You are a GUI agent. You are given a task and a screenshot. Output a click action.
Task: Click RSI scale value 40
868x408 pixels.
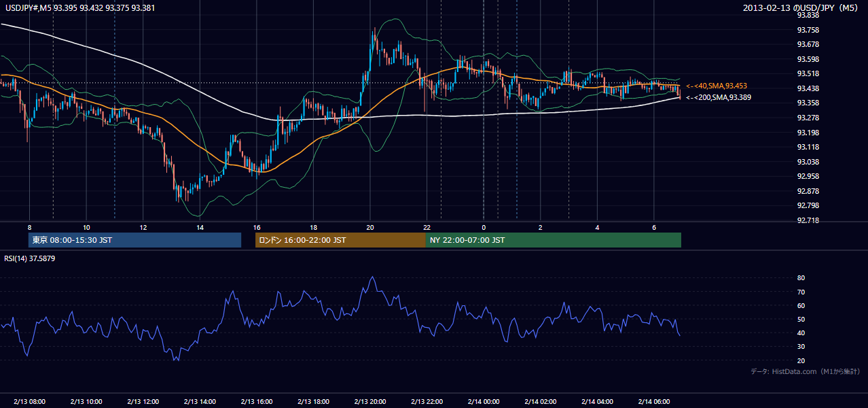(x=801, y=333)
